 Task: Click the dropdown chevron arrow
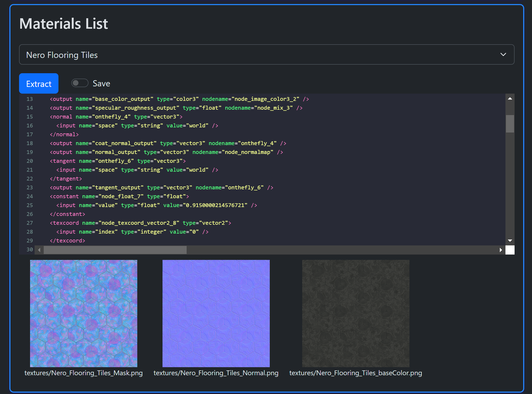coord(503,55)
